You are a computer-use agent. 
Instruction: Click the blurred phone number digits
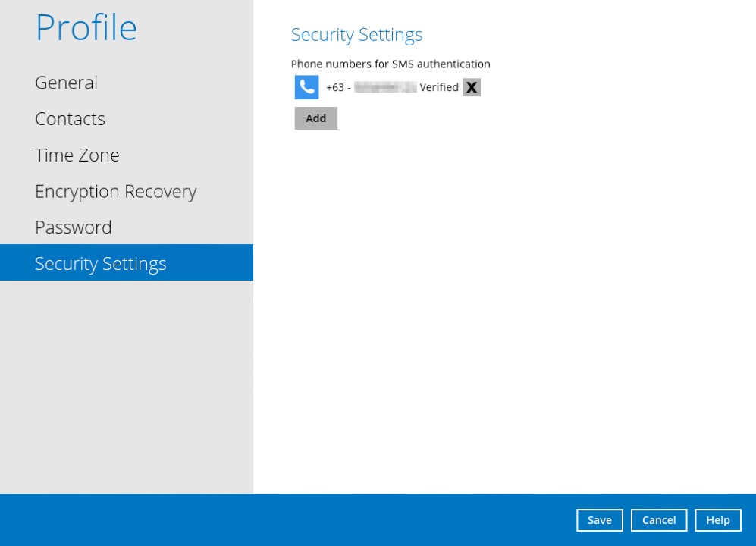385,87
